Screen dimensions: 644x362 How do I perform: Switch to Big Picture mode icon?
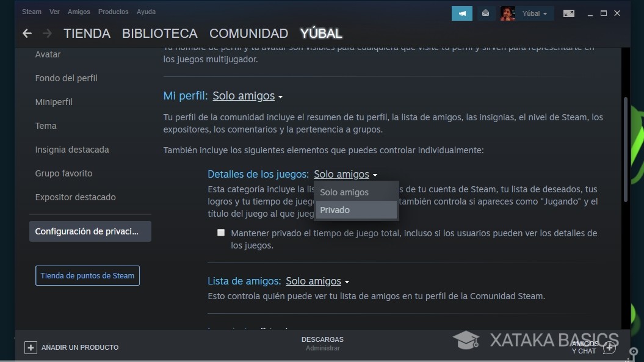[569, 13]
